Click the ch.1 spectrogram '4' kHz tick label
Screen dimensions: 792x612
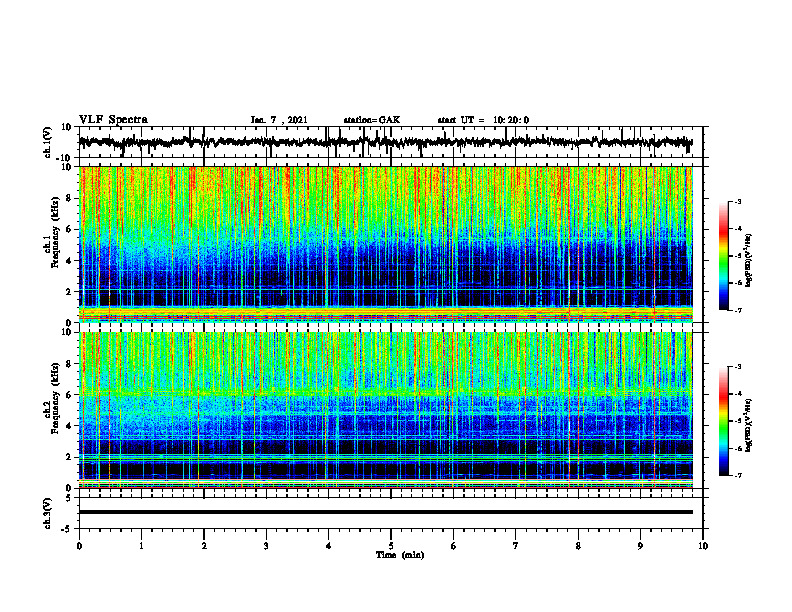69,261
